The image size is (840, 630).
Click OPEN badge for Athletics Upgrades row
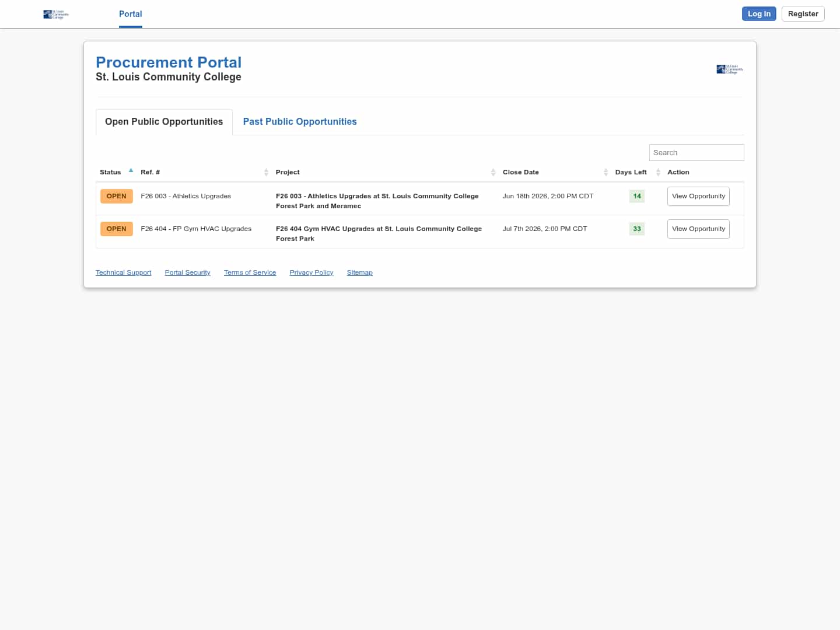click(x=117, y=197)
